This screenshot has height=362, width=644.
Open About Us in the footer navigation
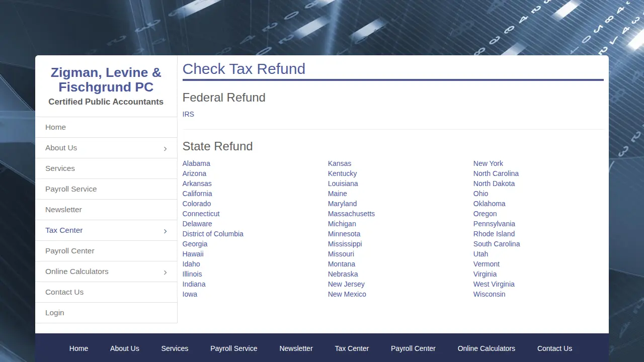click(125, 348)
